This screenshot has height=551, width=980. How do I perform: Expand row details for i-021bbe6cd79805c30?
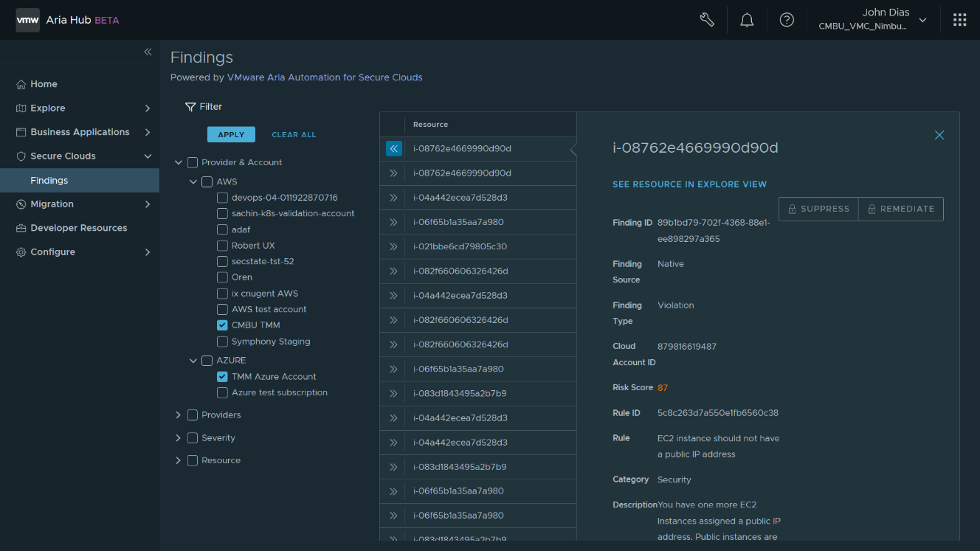point(393,246)
